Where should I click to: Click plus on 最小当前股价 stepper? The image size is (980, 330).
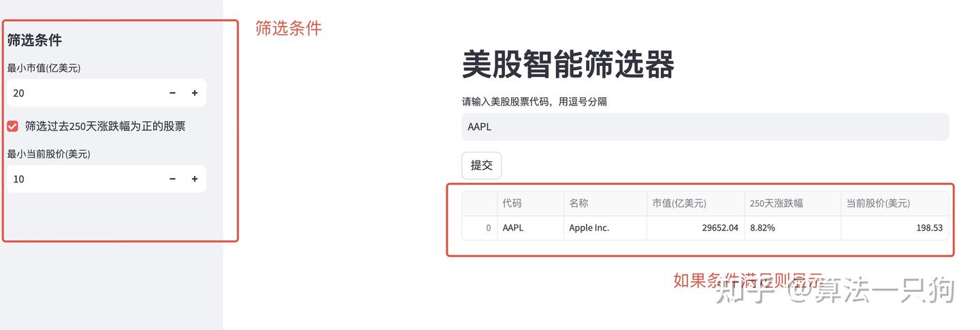[x=195, y=179]
